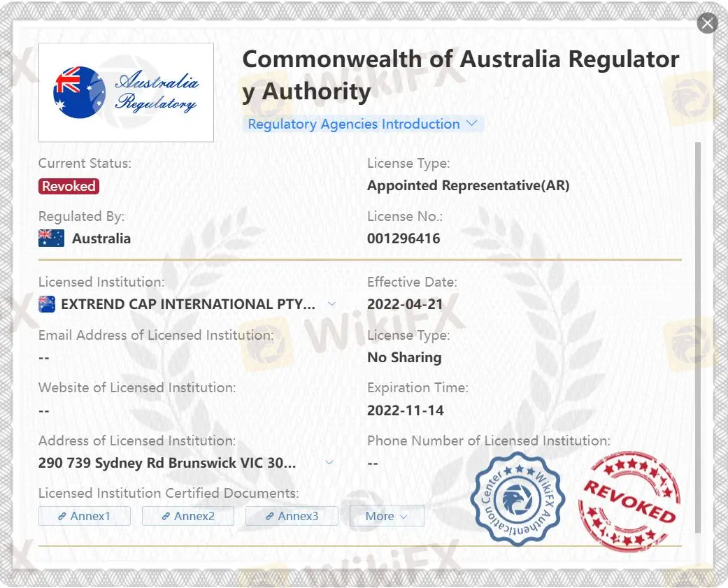Click the WikiFX Authentication Center seal
This screenshot has height=588, width=728.
pyautogui.click(x=520, y=498)
